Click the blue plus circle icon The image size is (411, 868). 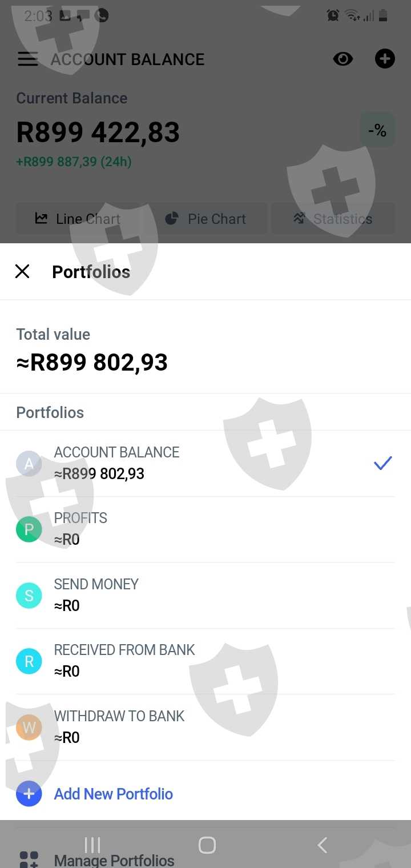tap(29, 794)
